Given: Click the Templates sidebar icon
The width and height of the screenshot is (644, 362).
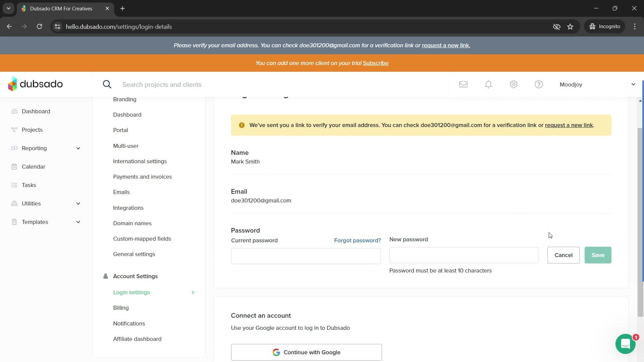Looking at the screenshot, I should click(14, 222).
